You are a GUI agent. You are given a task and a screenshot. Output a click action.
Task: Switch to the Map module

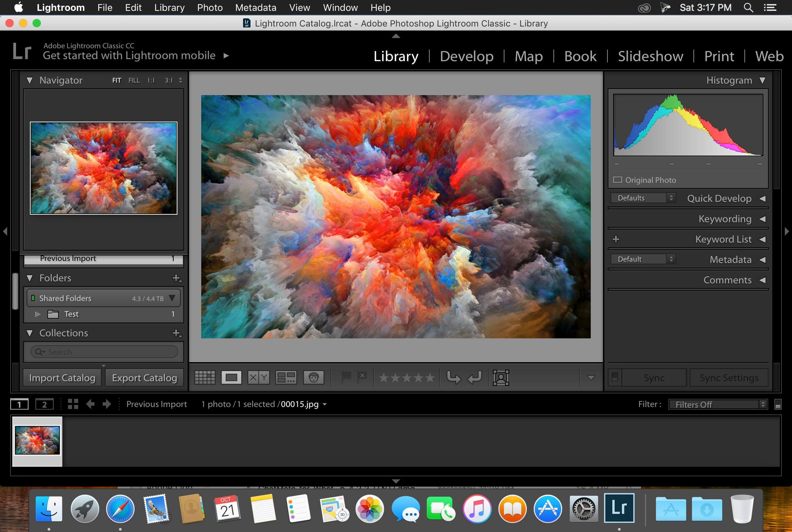point(528,55)
